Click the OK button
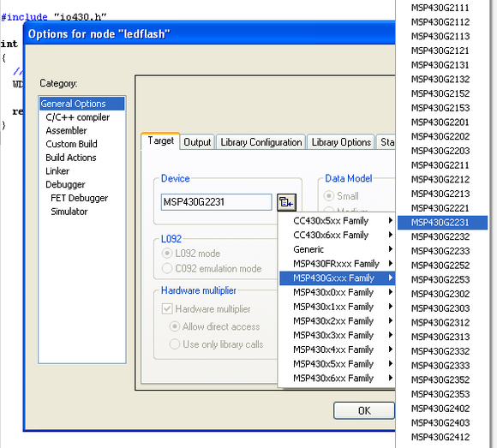The image size is (497, 448). coord(364,410)
